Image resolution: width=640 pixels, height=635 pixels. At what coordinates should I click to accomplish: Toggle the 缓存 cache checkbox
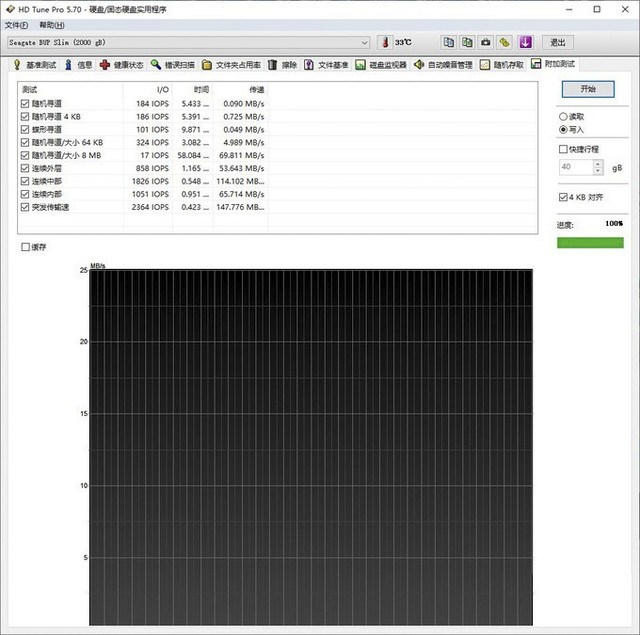click(25, 247)
